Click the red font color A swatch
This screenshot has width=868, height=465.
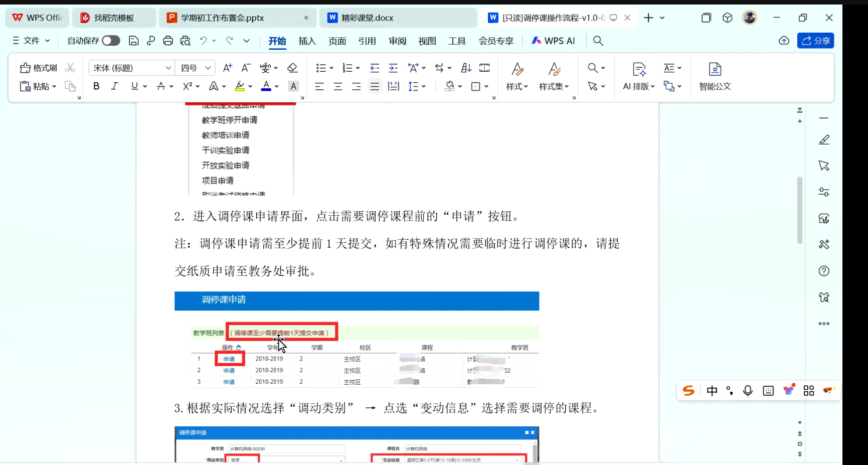pyautogui.click(x=266, y=86)
